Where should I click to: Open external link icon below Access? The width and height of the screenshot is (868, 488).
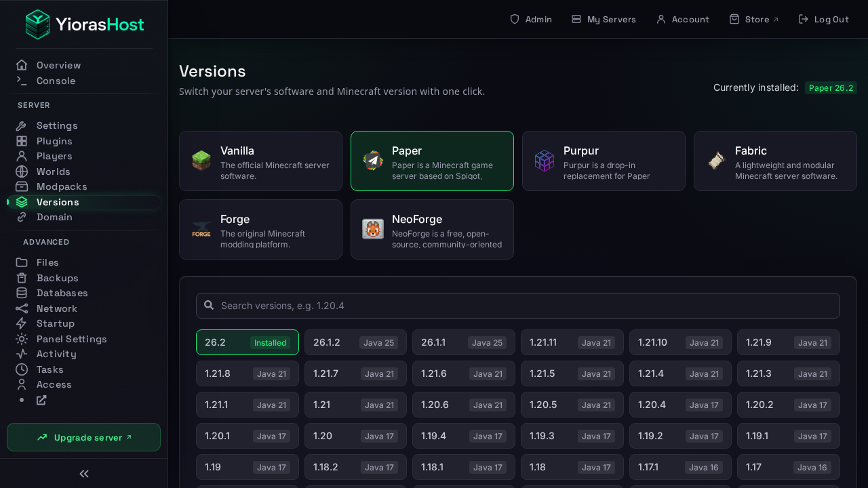point(41,400)
